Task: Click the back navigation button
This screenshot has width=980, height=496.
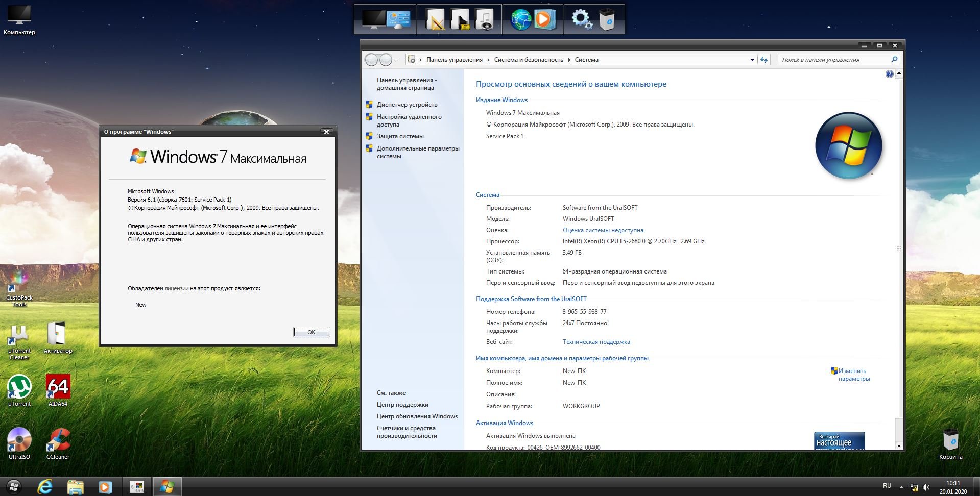Action: click(x=372, y=60)
